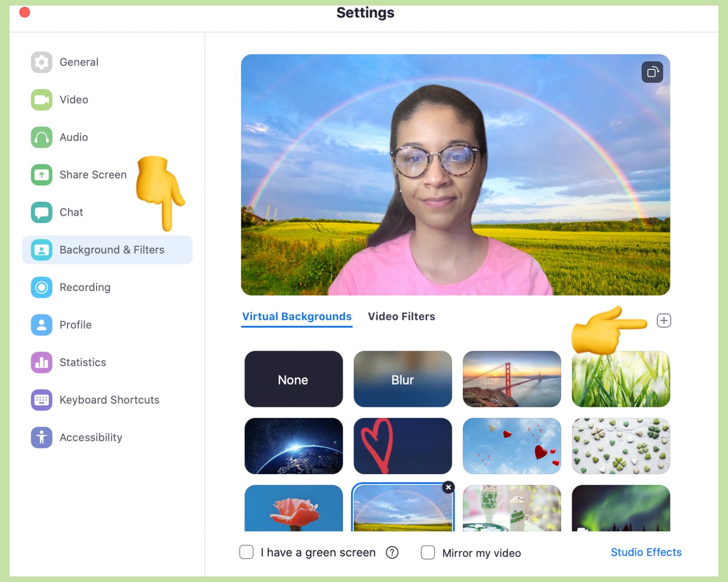Click the green screen help icon

coord(392,553)
